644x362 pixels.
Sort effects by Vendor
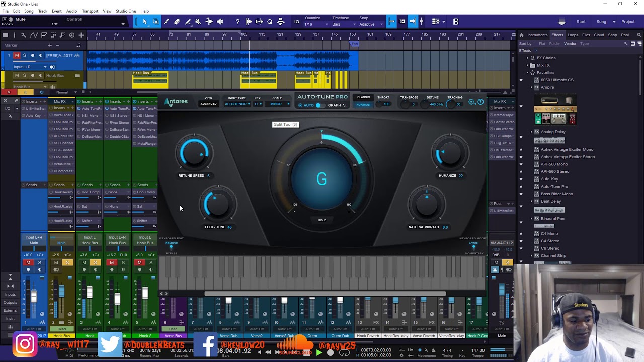click(570, 44)
